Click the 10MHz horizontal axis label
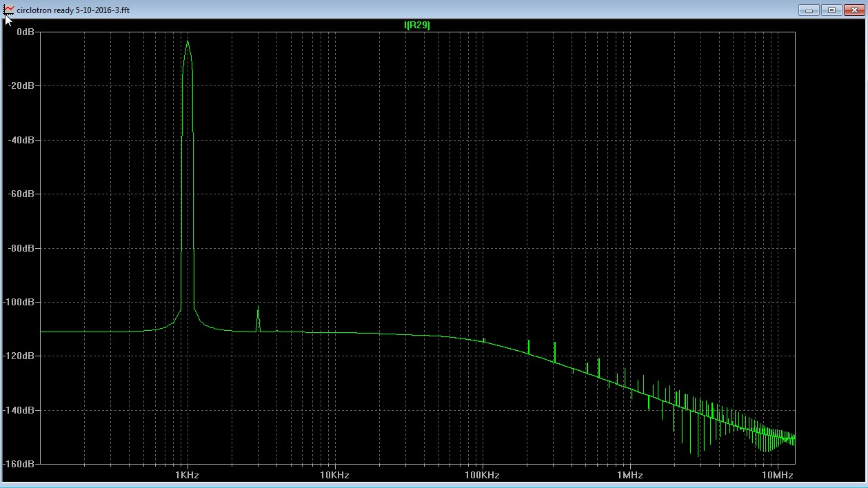The height and width of the screenshot is (488, 868). click(x=778, y=476)
